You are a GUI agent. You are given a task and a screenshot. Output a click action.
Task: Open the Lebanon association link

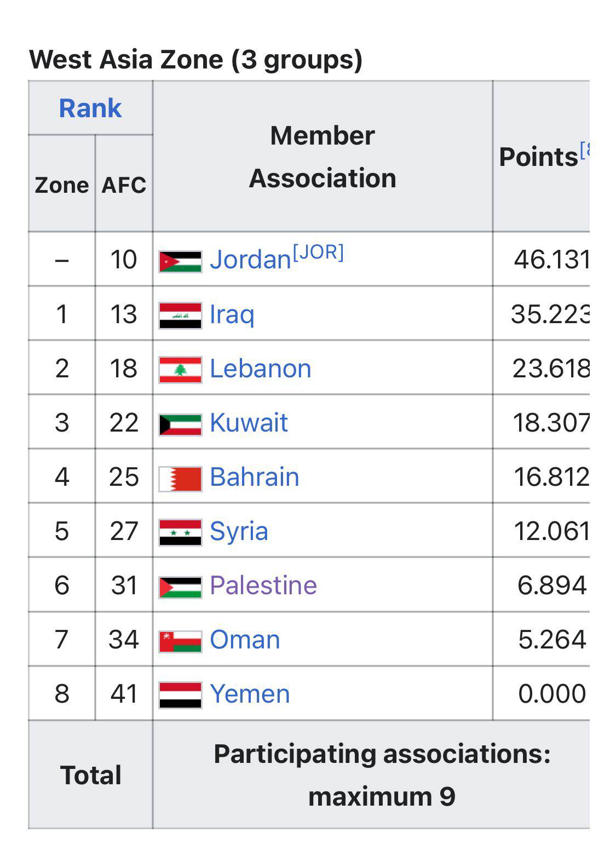tap(260, 369)
